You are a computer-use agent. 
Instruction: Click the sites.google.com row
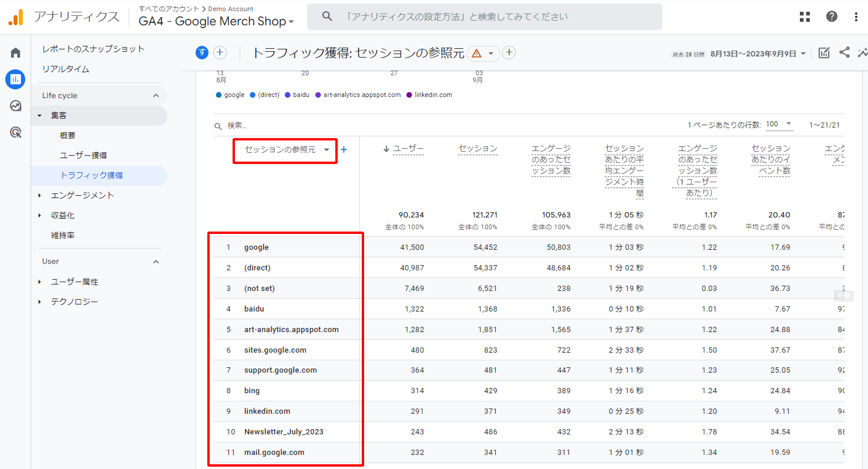529,350
